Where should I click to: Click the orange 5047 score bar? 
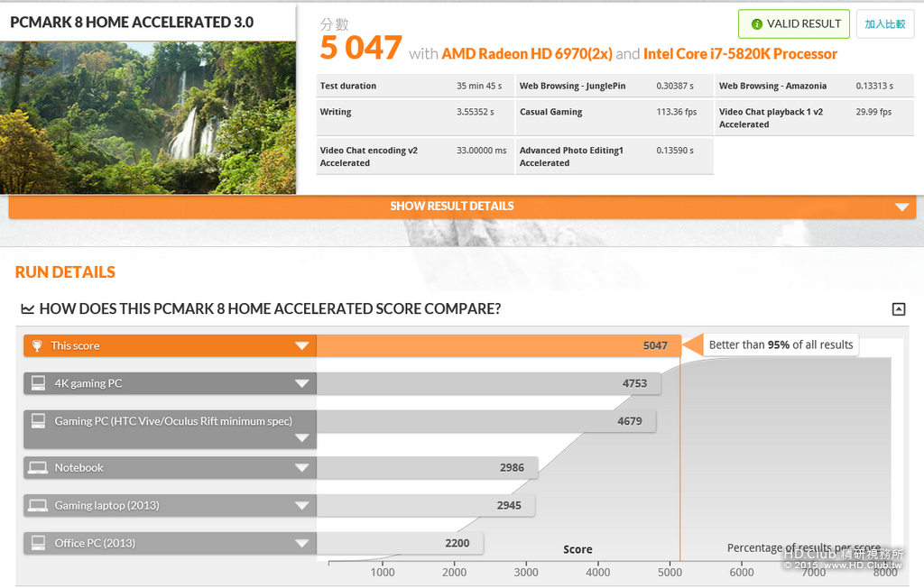(x=498, y=345)
